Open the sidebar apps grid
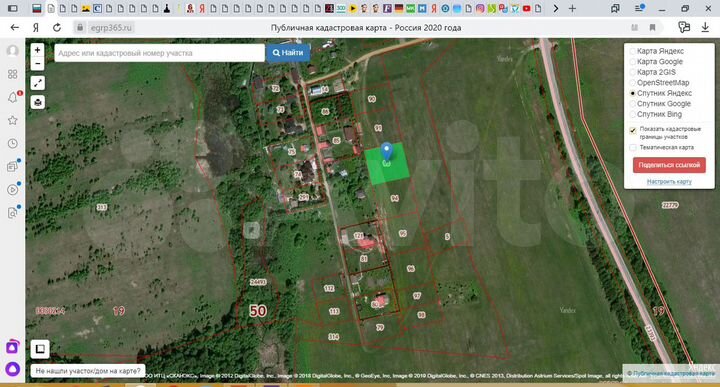720x387 pixels. point(13,74)
